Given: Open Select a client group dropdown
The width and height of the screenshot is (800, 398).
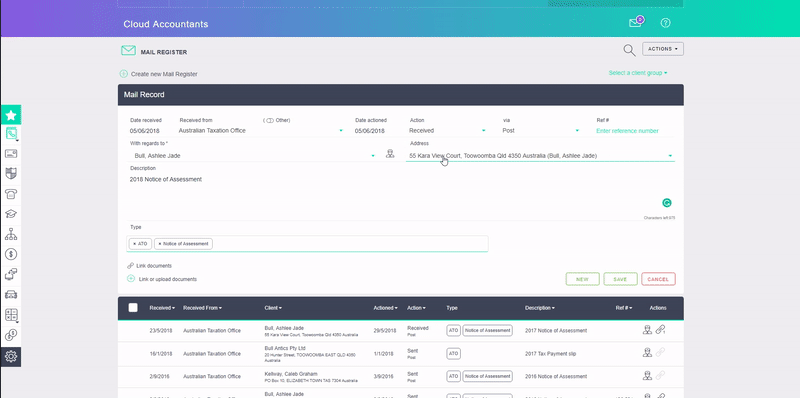Looking at the screenshot, I should coord(638,73).
